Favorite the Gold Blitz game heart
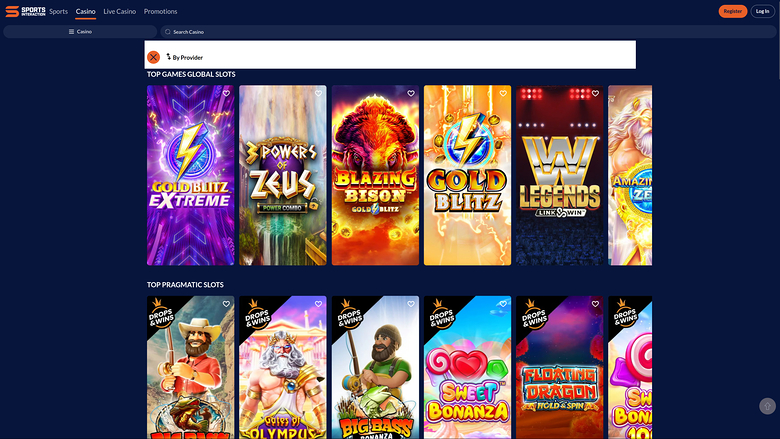The width and height of the screenshot is (780, 439). coord(503,93)
